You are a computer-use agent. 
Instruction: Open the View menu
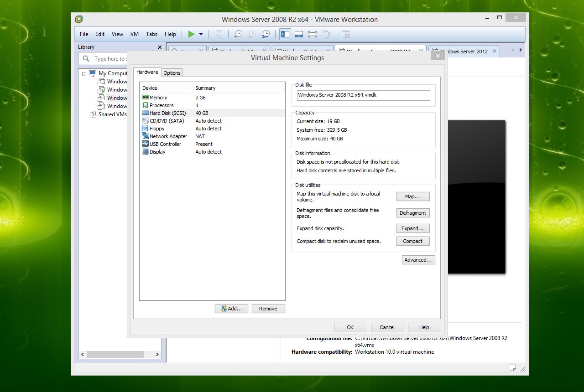[117, 34]
